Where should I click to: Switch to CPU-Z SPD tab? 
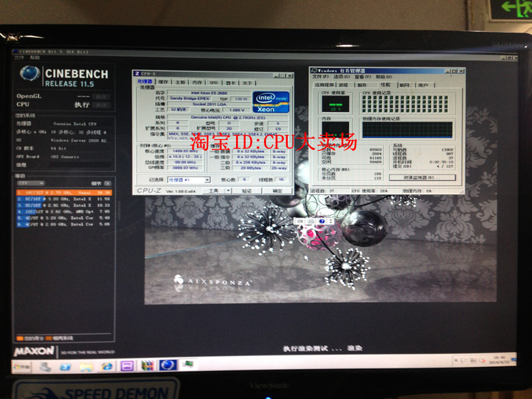click(213, 83)
